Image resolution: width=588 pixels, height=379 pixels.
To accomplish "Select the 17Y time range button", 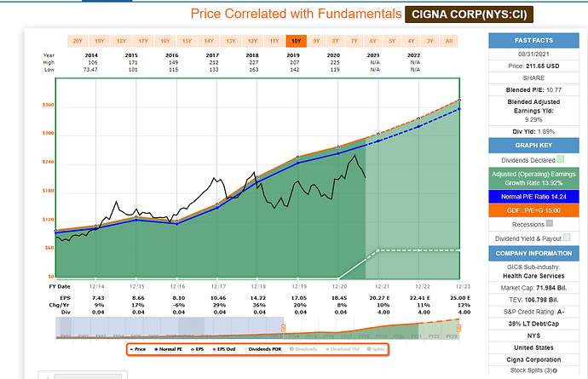I will pyautogui.click(x=143, y=41).
